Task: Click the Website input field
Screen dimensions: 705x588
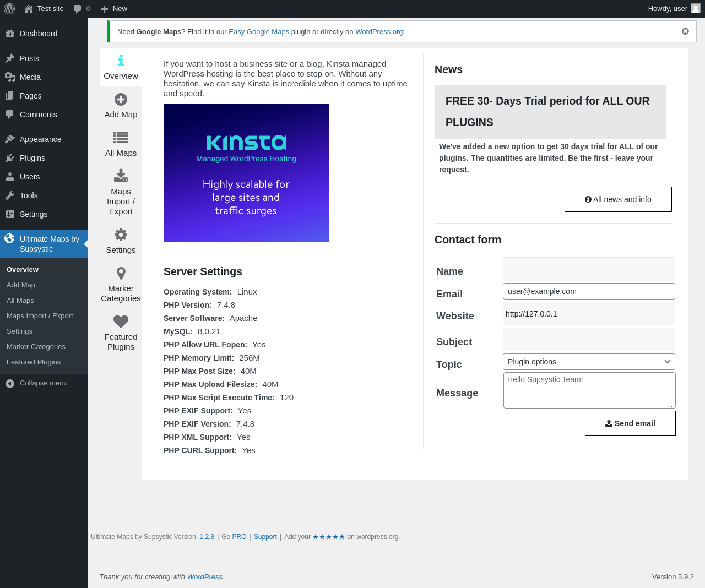Action: point(589,314)
